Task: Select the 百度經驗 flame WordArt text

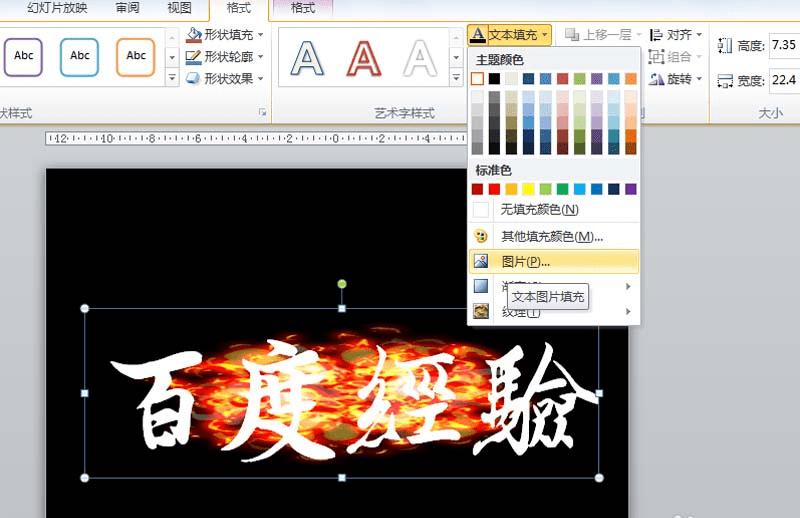Action: coord(354,401)
